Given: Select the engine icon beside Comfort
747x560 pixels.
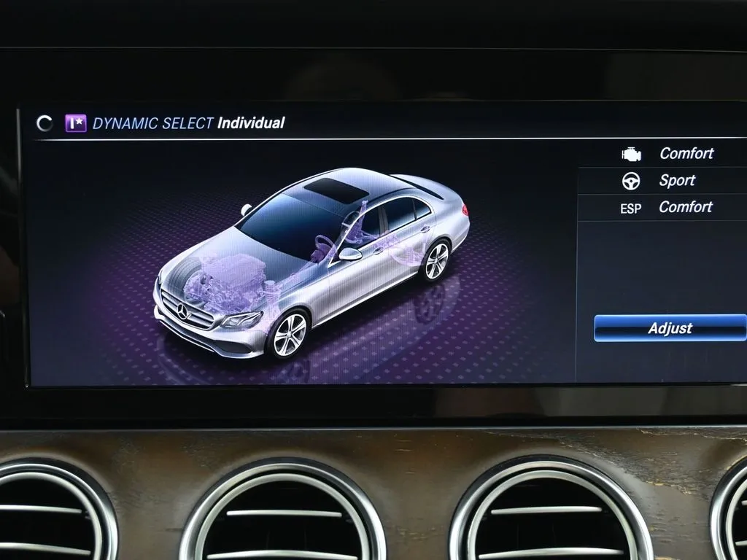Looking at the screenshot, I should click(x=631, y=155).
